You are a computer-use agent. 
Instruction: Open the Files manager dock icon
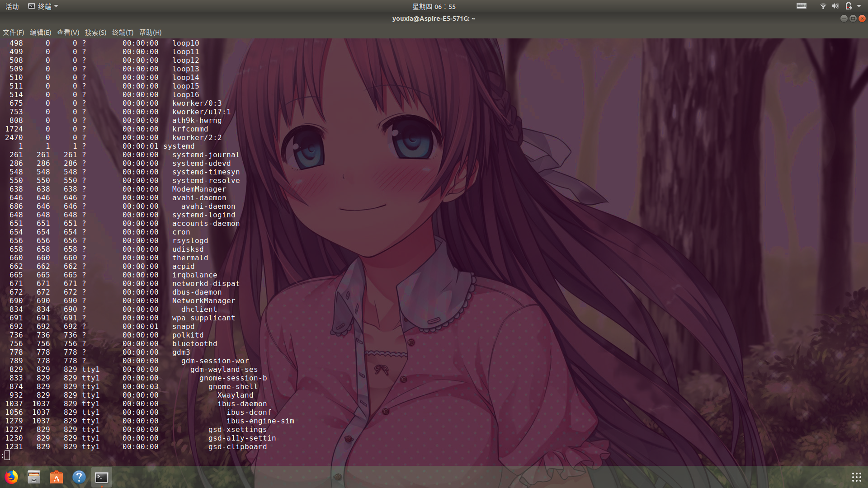tap(34, 477)
